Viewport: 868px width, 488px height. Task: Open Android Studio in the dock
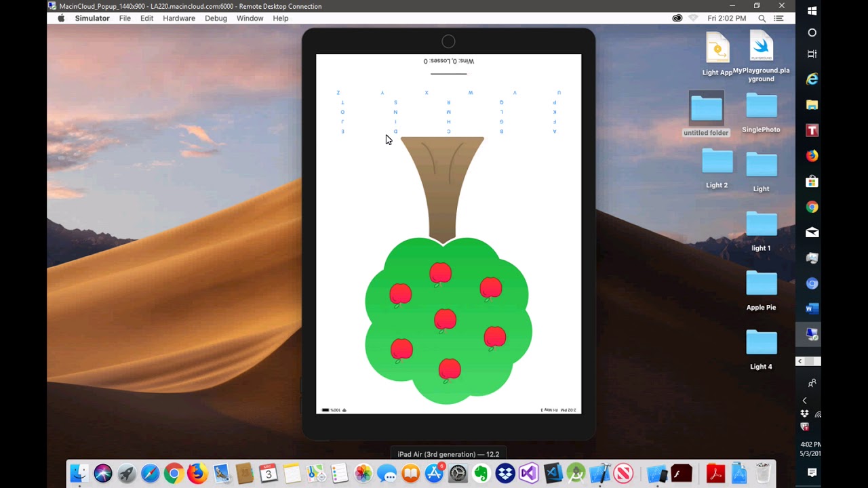576,473
